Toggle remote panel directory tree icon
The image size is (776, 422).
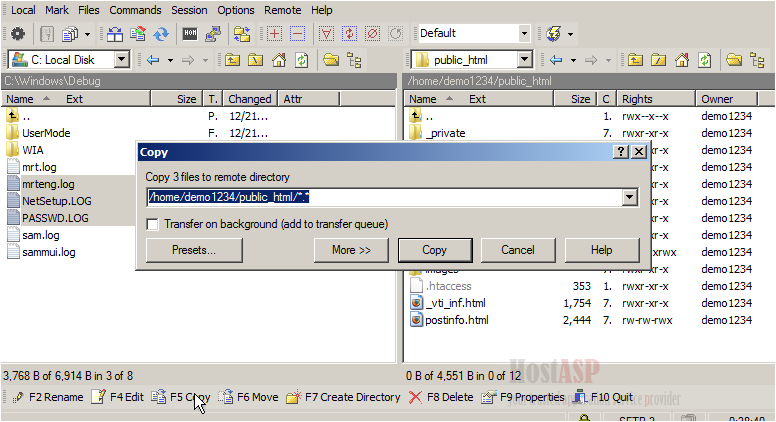click(757, 60)
